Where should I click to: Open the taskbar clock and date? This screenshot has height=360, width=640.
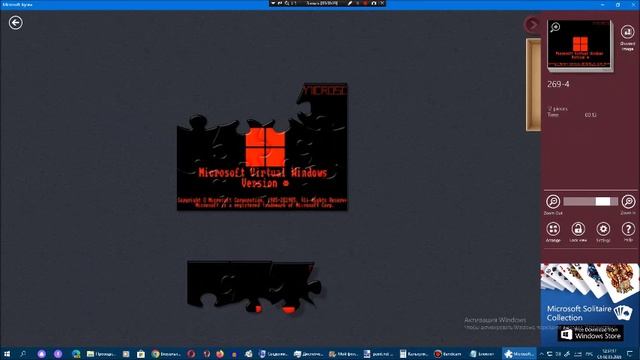click(x=609, y=354)
